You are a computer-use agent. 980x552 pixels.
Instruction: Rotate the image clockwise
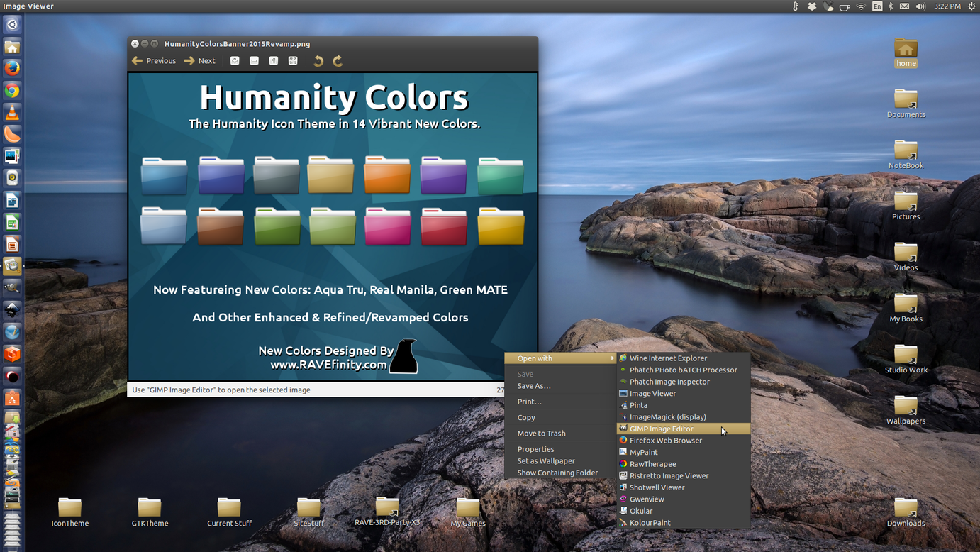pyautogui.click(x=338, y=61)
